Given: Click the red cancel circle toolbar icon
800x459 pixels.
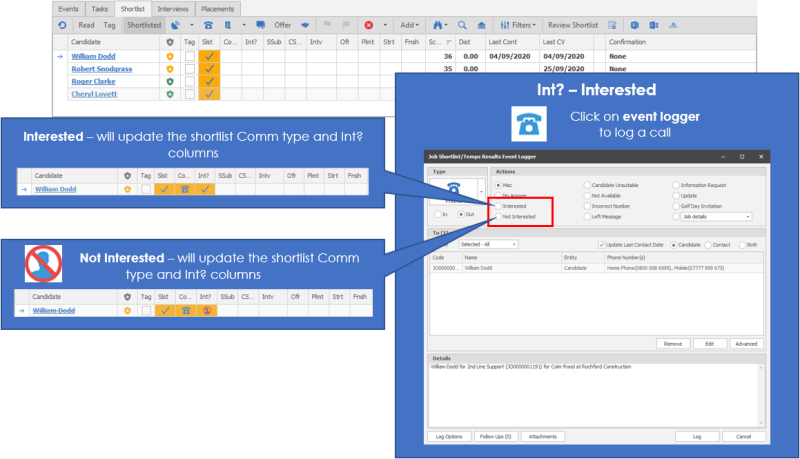Looking at the screenshot, I should coord(369,24).
